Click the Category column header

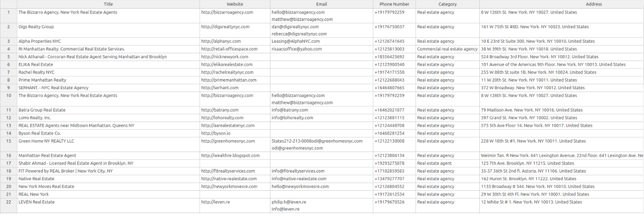[447, 4]
